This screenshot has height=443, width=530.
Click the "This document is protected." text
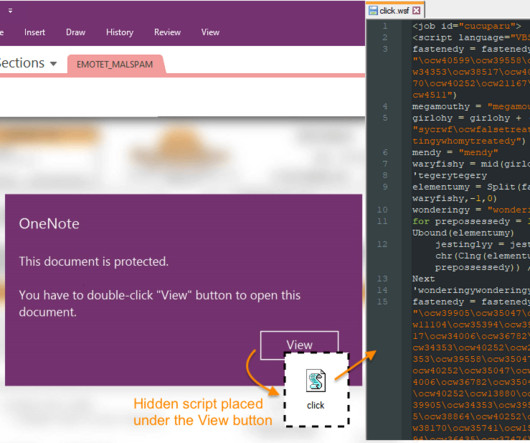(94, 262)
